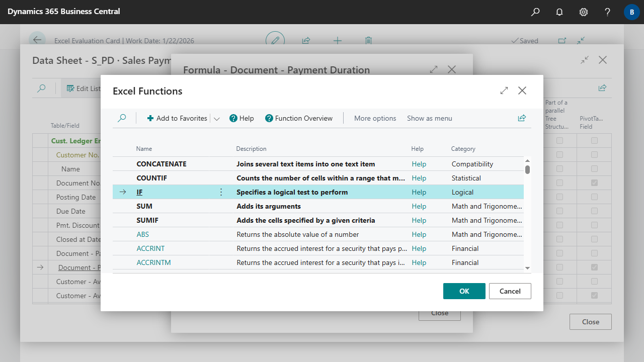The image size is (644, 362).
Task: Open the Help link for CONCATENATE
Action: pos(419,164)
